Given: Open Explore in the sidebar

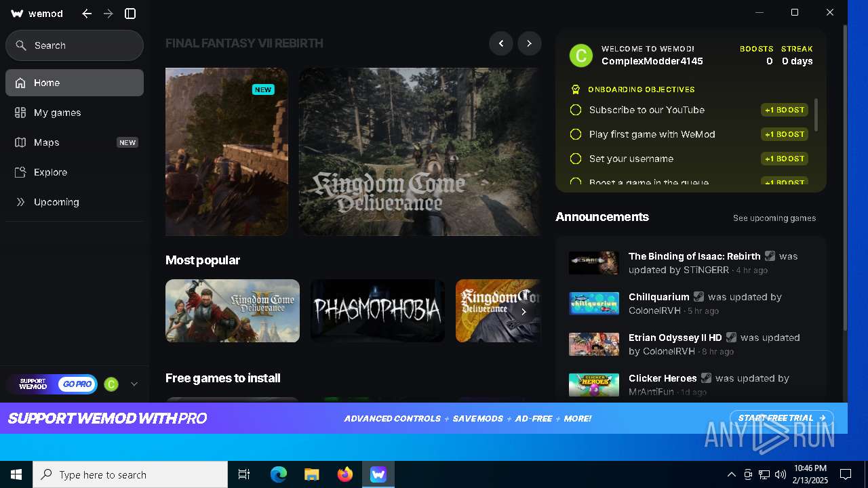Looking at the screenshot, I should [x=75, y=172].
